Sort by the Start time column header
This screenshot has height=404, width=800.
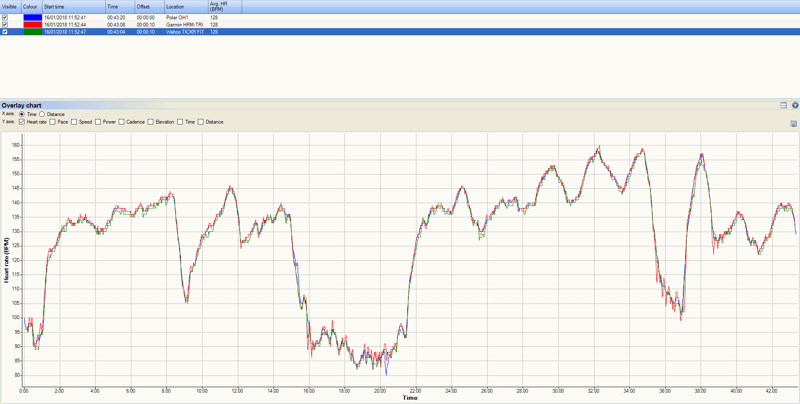coord(74,7)
